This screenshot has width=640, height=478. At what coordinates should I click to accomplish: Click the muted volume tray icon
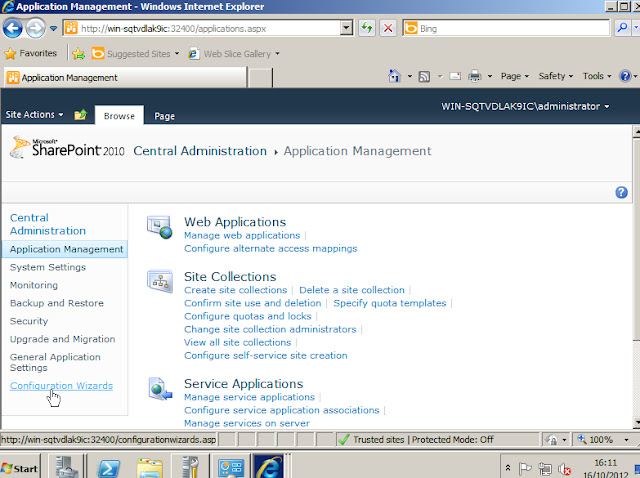[x=565, y=469]
